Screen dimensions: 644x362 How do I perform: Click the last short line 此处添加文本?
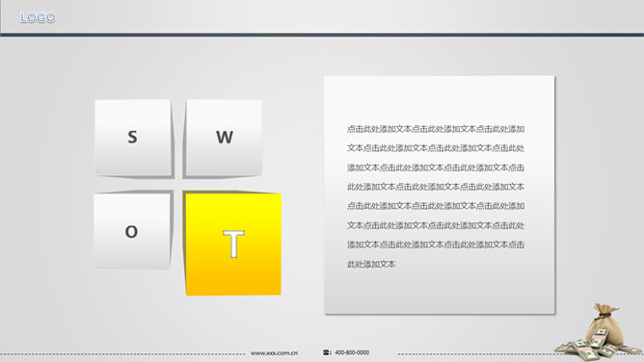click(371, 265)
